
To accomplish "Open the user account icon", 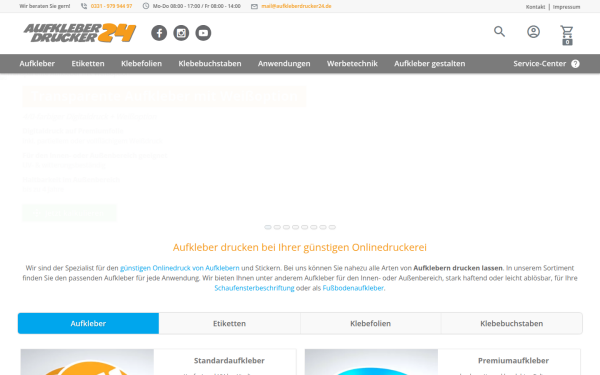I will [x=533, y=31].
